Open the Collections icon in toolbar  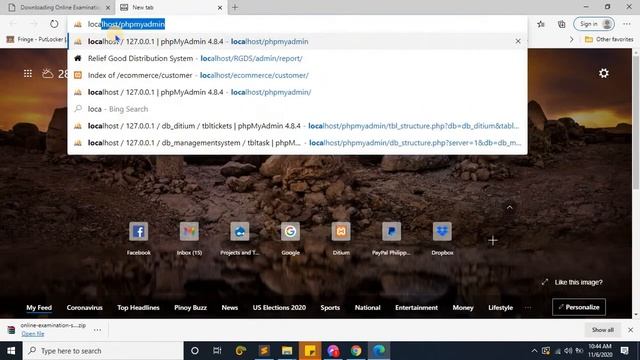point(562,24)
